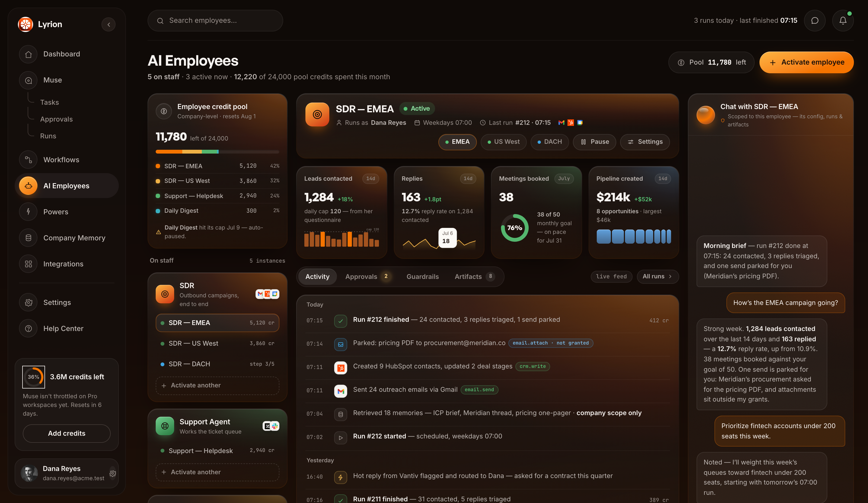Toggle the live feed pill

(x=611, y=277)
